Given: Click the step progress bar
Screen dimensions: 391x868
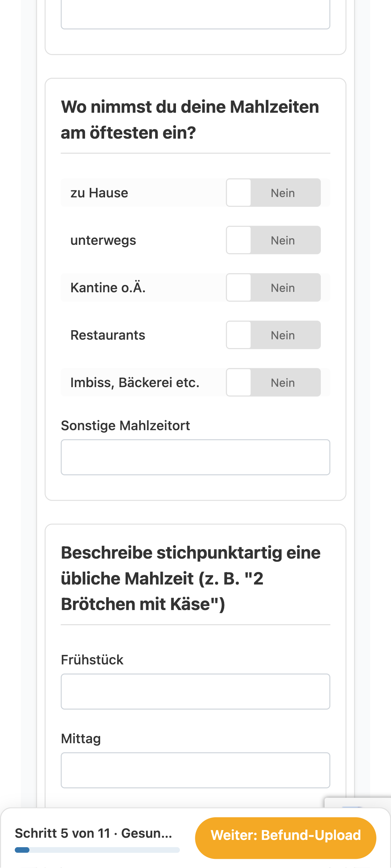Looking at the screenshot, I should point(97,850).
